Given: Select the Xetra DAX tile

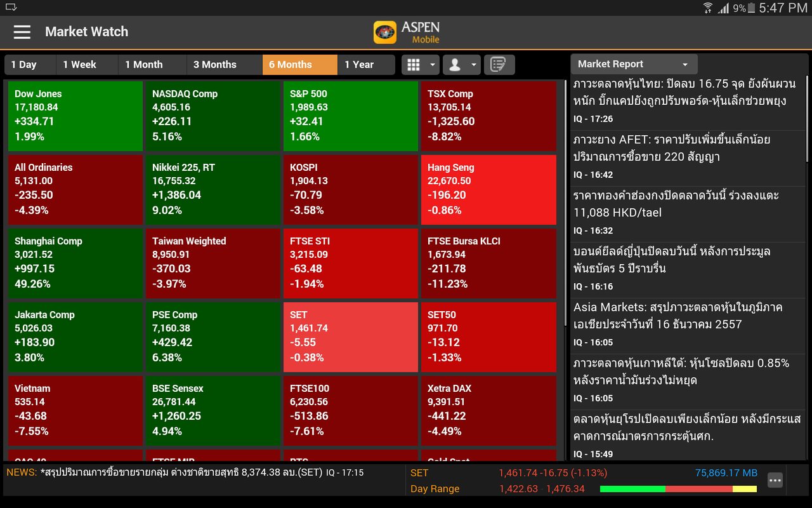Looking at the screenshot, I should [488, 410].
